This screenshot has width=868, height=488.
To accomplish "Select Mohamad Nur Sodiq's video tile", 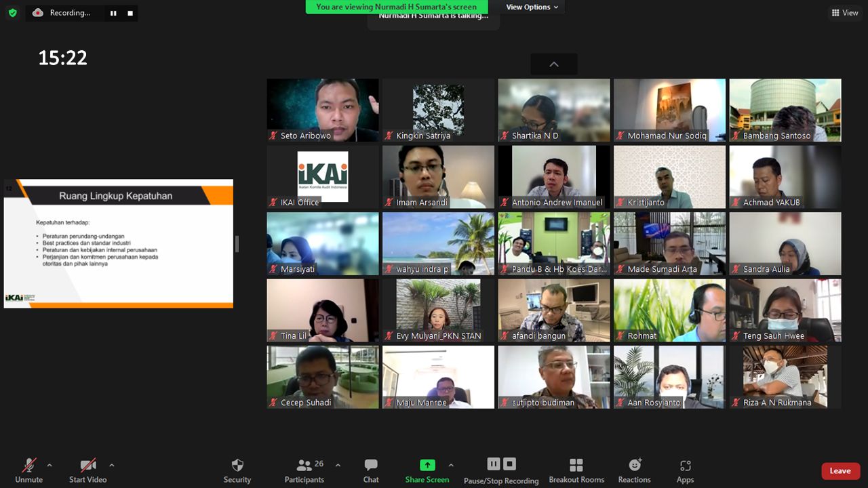I will pyautogui.click(x=670, y=110).
